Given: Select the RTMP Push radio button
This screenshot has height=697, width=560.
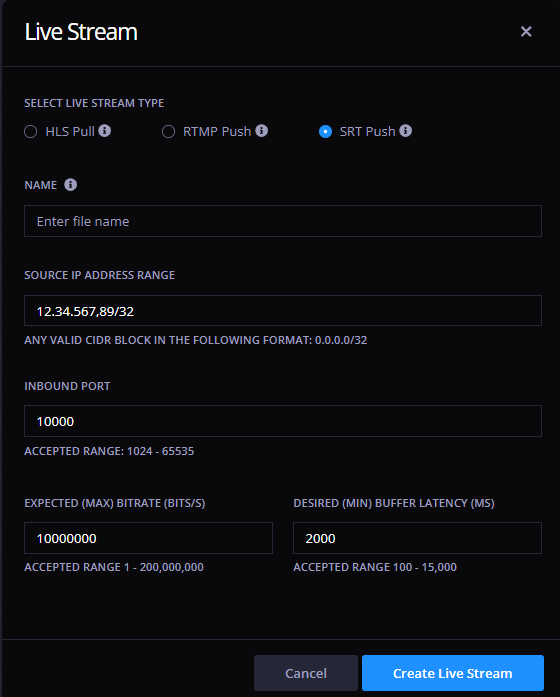Looking at the screenshot, I should (168, 132).
